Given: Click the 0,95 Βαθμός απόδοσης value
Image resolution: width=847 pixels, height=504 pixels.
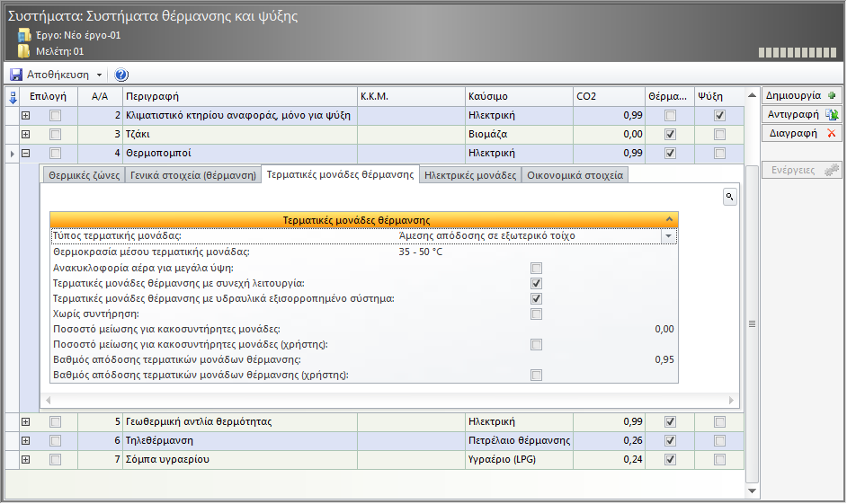Looking at the screenshot, I should click(x=664, y=360).
